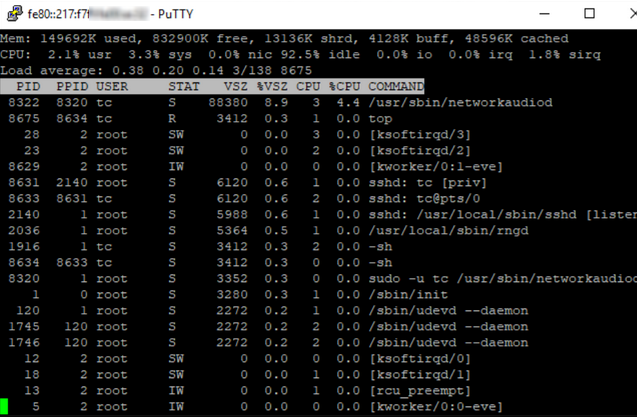Select the VSZ value 88380
Viewport: 637px width, 417px height.
click(x=228, y=102)
